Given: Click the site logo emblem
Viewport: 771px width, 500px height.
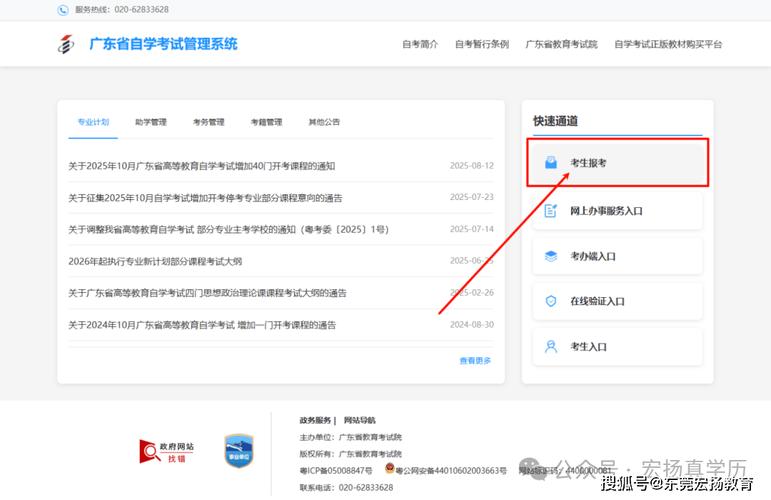Looking at the screenshot, I should pos(66,44).
